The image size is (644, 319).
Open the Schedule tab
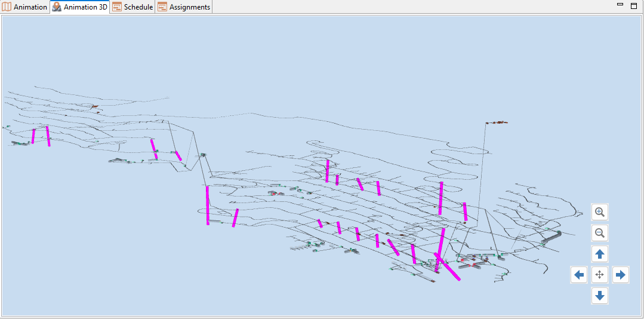(133, 7)
